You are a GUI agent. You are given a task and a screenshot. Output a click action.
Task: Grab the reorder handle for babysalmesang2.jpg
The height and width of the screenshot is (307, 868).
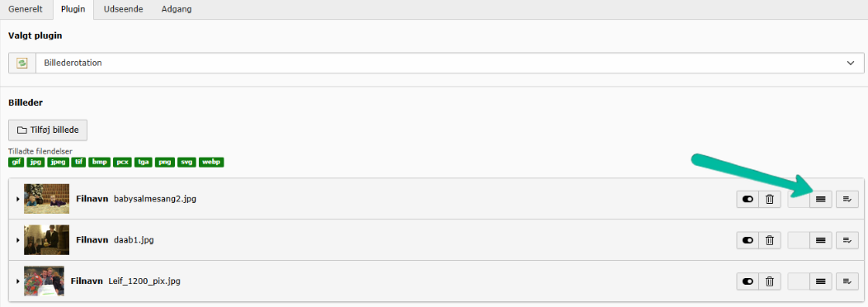pos(821,199)
